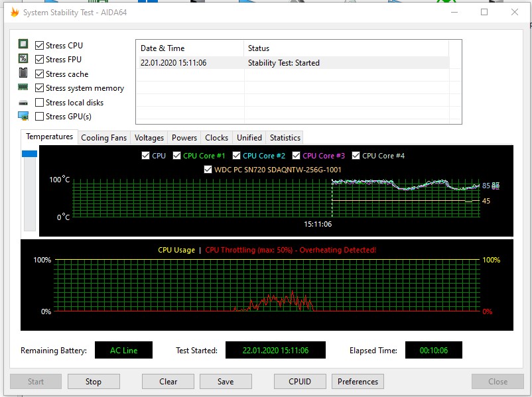This screenshot has width=532, height=397.
Task: Open the Preferences dialog
Action: tap(358, 382)
